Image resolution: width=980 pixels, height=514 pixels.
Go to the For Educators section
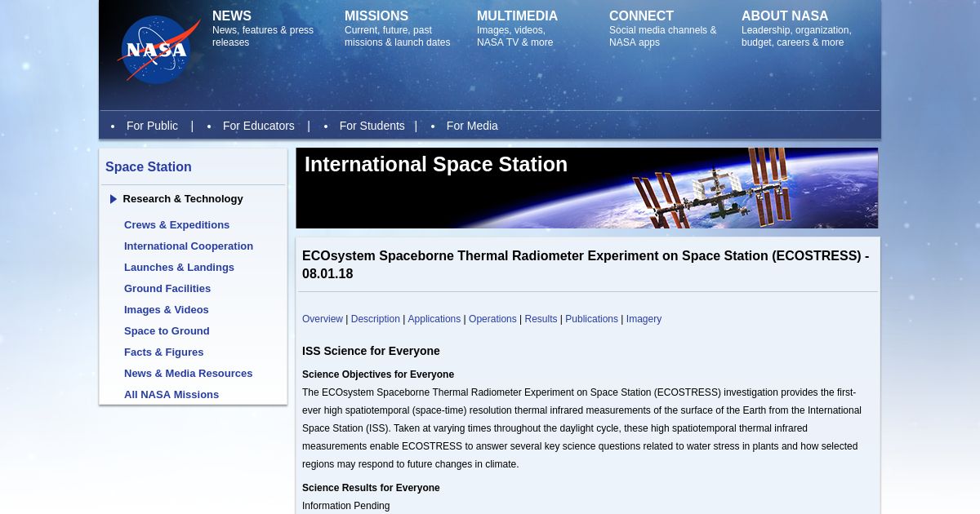click(x=259, y=126)
